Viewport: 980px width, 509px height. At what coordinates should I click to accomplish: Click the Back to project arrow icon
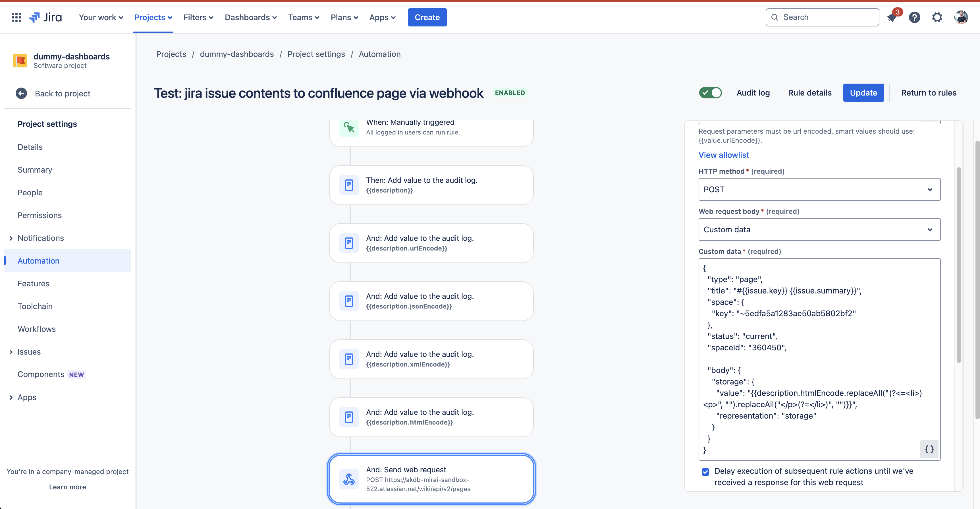click(21, 93)
